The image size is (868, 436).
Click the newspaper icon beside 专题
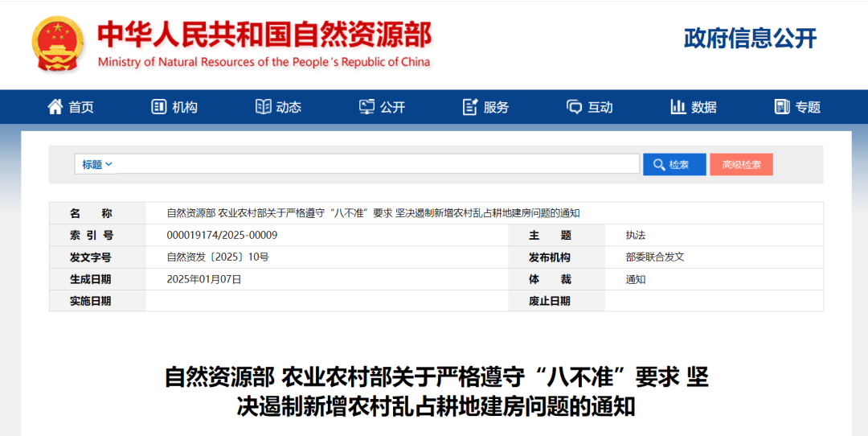782,107
